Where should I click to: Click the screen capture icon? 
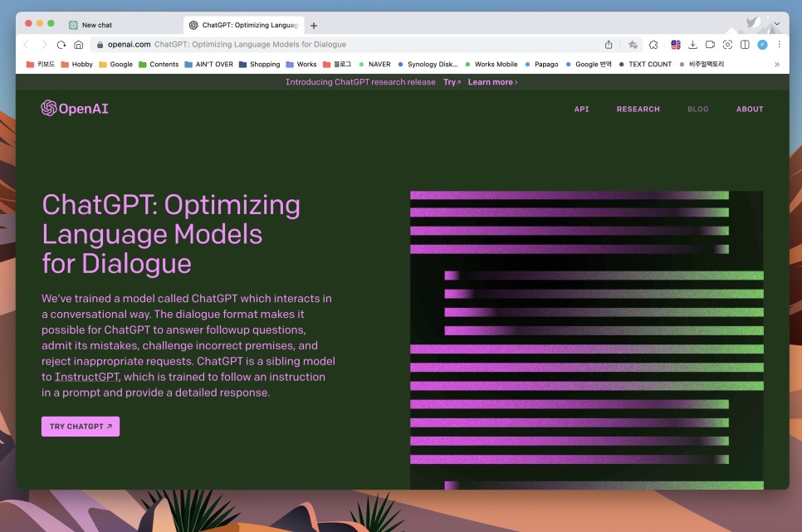tap(727, 45)
